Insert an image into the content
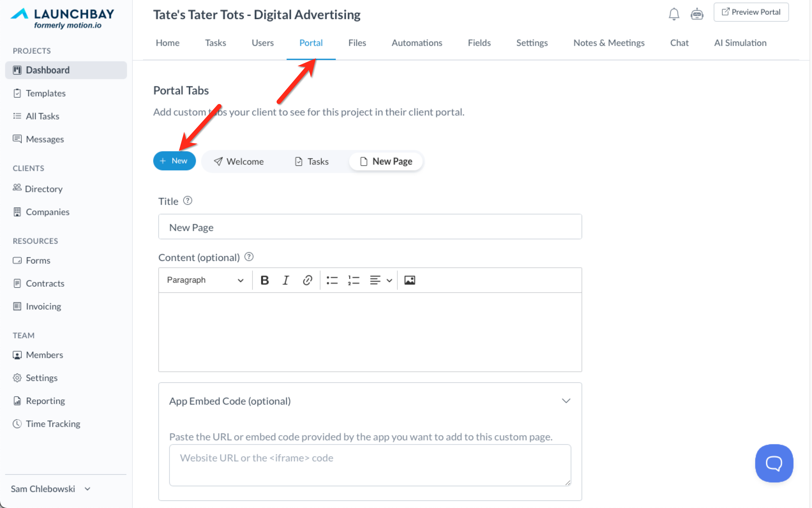Image resolution: width=812 pixels, height=508 pixels. click(x=410, y=280)
